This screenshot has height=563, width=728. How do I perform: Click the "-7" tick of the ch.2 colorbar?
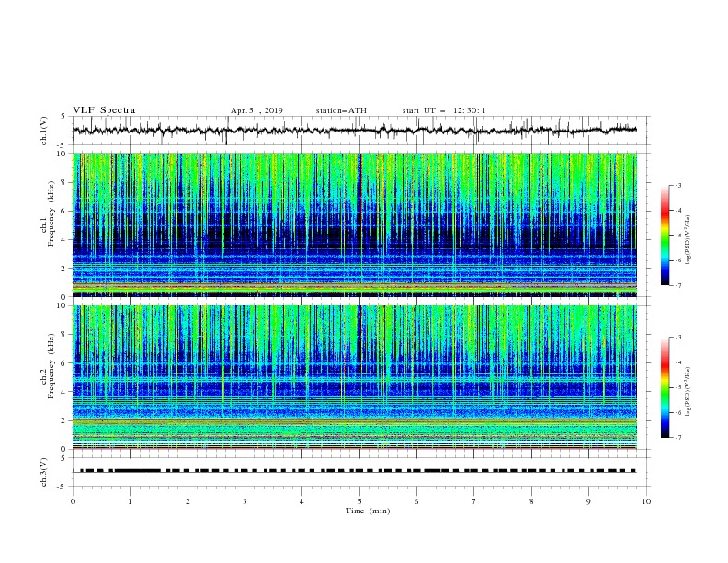(x=677, y=438)
